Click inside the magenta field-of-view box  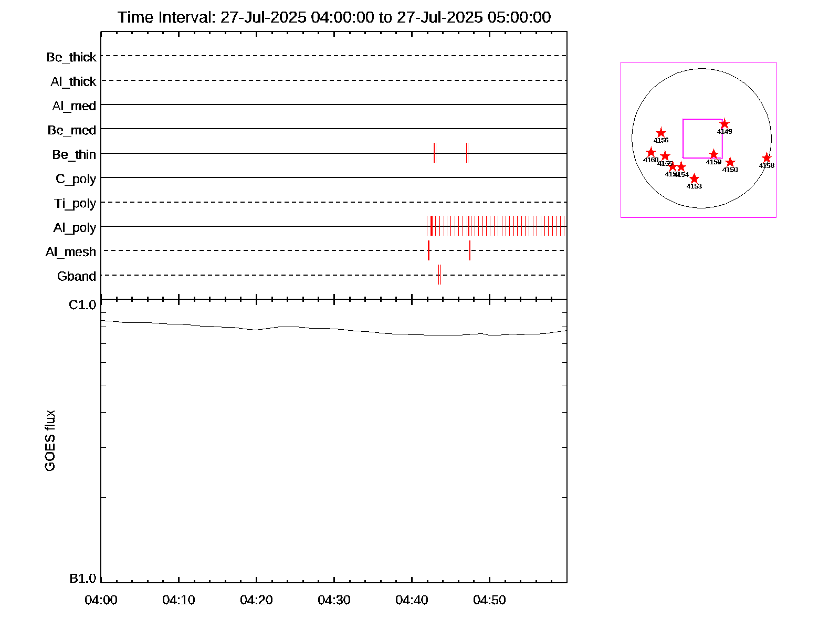point(702,138)
